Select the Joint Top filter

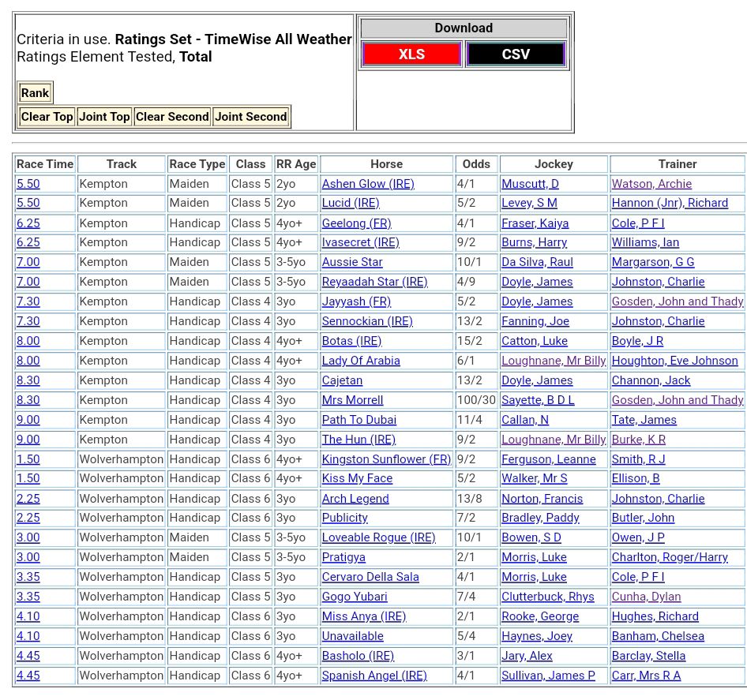pyautogui.click(x=104, y=117)
